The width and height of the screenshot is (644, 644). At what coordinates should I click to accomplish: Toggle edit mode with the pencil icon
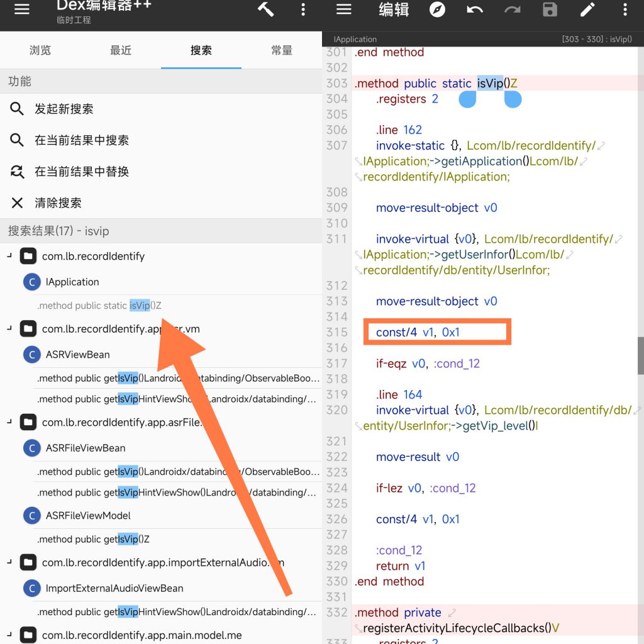point(587,9)
